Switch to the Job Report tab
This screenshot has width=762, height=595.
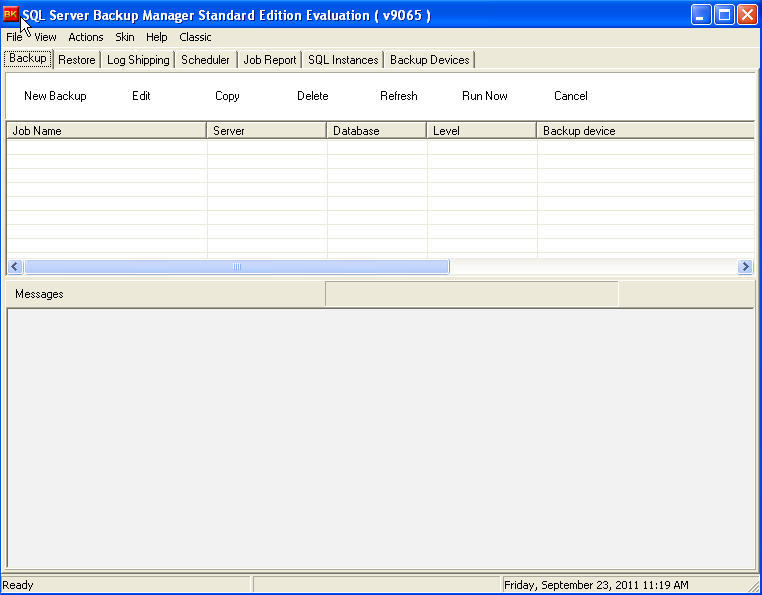coord(270,60)
